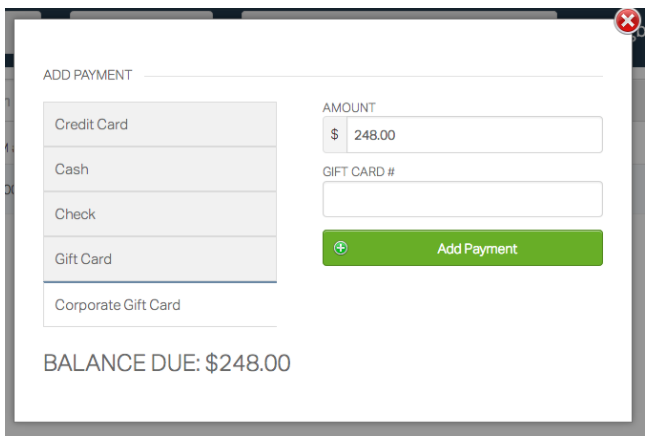Click the GIFT CARD # field label
Image resolution: width=650 pixels, height=441 pixels.
coord(359,172)
